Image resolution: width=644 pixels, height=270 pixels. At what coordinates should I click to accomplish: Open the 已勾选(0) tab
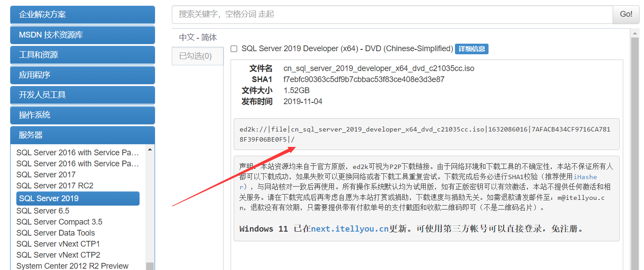click(x=198, y=56)
